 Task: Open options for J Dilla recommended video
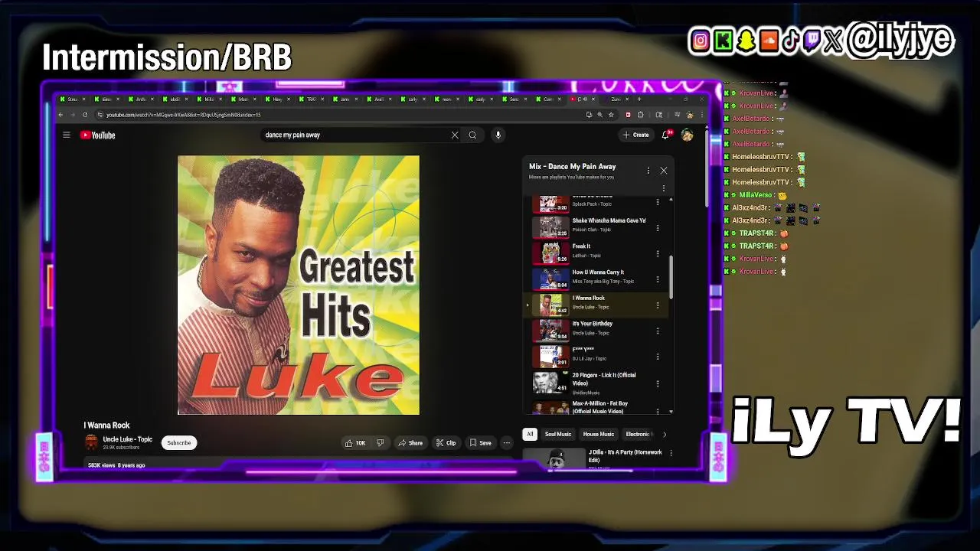pyautogui.click(x=671, y=453)
